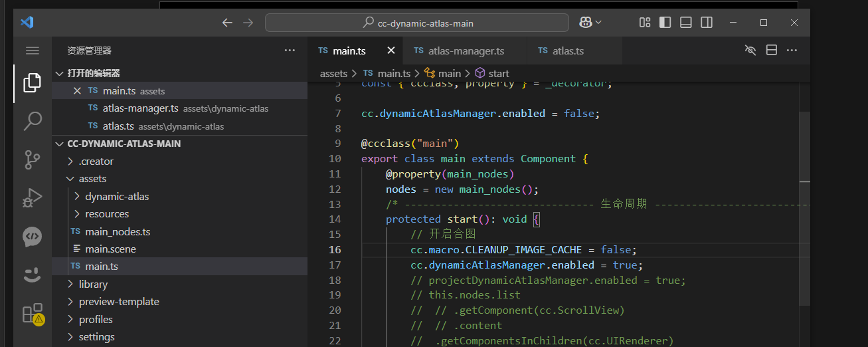Click the cc-dynamic-atlas-main search box
The image size is (868, 347).
click(417, 23)
